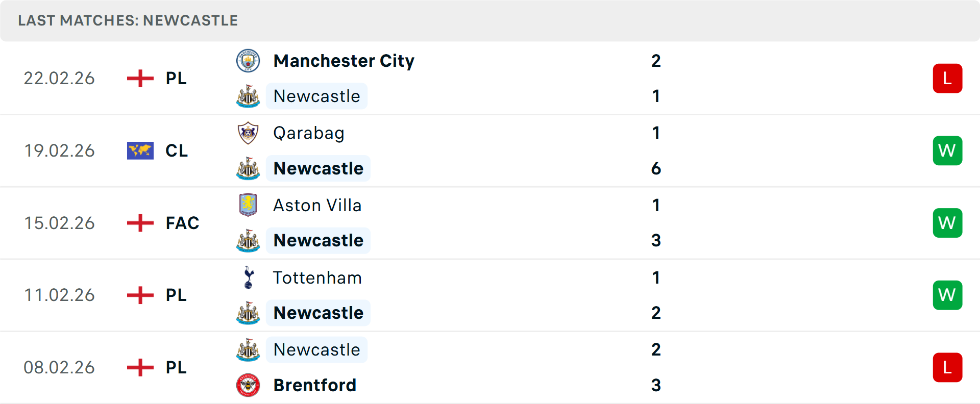
Task: Click the green W result indicator for Aston Villa match
Action: (947, 223)
